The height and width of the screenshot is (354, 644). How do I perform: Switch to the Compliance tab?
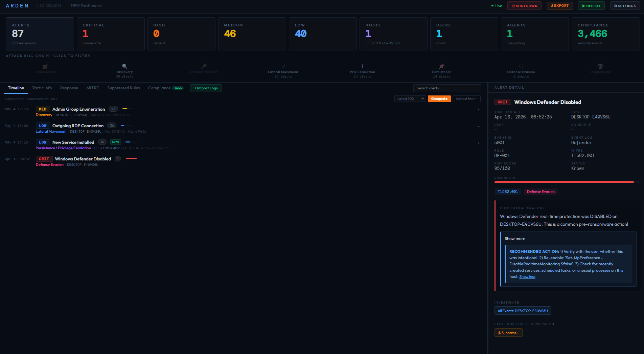tap(166, 88)
